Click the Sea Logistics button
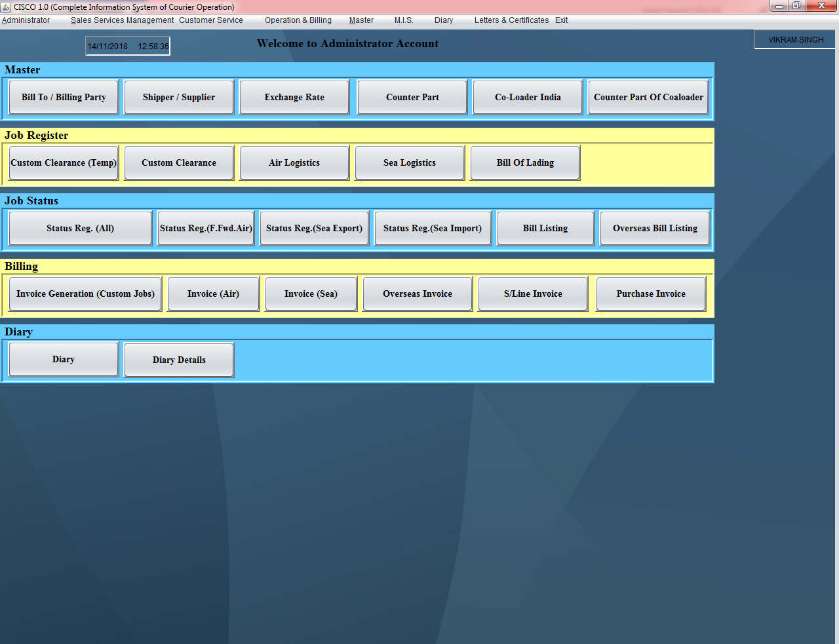 click(x=410, y=162)
